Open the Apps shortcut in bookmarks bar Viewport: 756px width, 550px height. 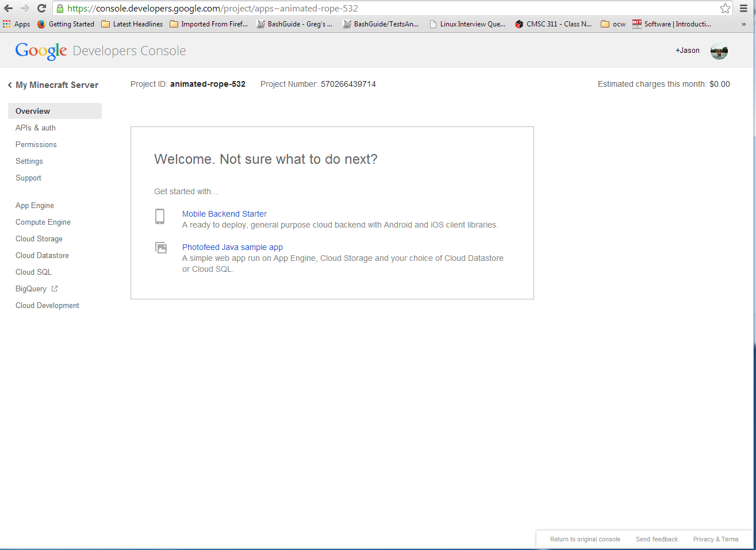pyautogui.click(x=16, y=24)
